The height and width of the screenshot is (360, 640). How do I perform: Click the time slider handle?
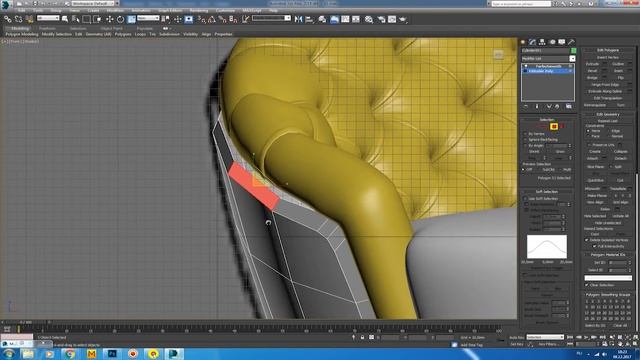point(26,322)
